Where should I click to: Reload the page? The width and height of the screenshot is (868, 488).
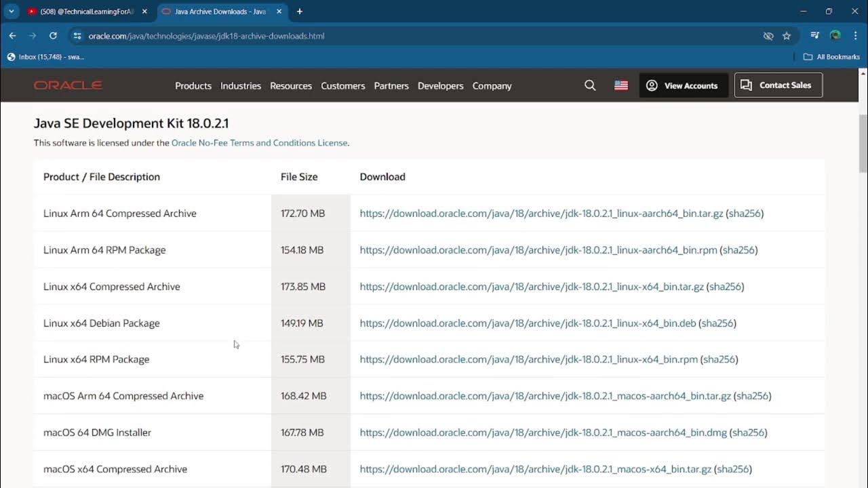(x=53, y=36)
